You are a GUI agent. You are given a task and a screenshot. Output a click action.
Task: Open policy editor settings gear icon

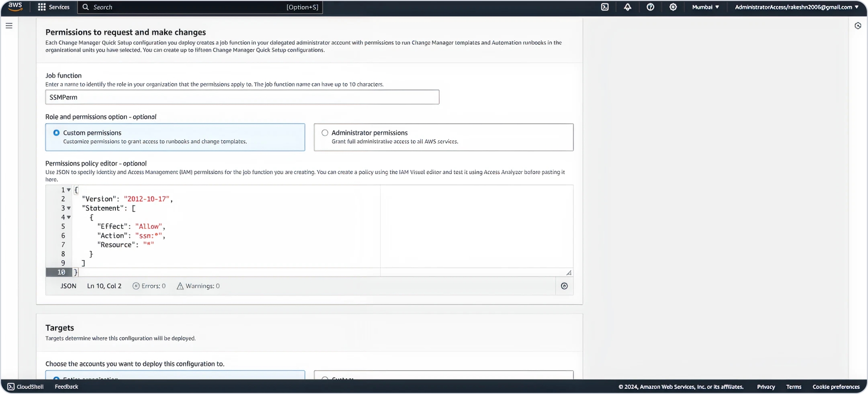(564, 286)
